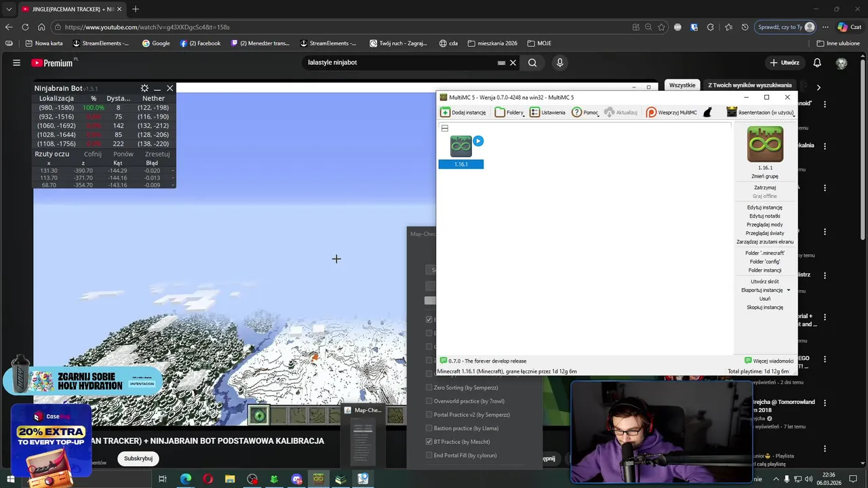Click Więcej wiadomości in MultiMC status bar
868x488 pixels.
769,361
